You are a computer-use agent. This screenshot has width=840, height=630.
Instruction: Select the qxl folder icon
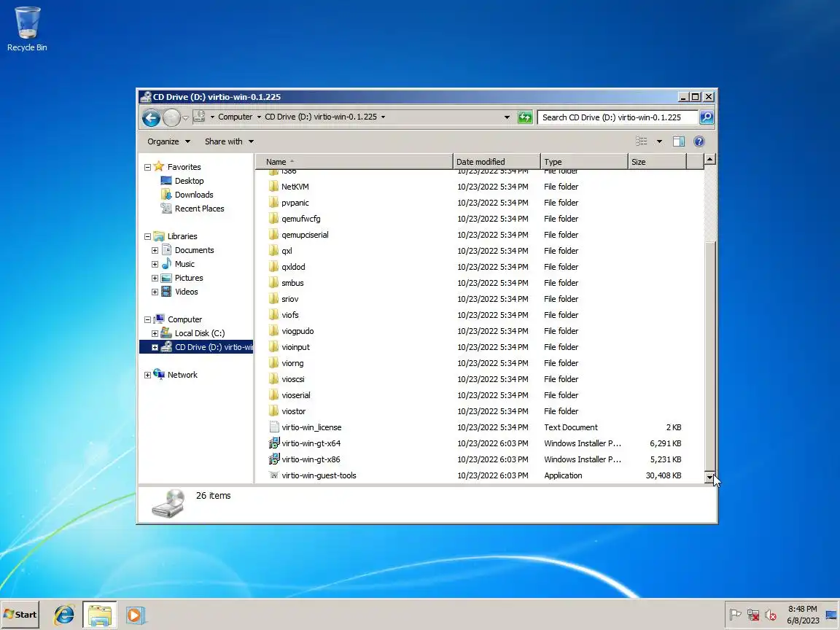point(273,251)
